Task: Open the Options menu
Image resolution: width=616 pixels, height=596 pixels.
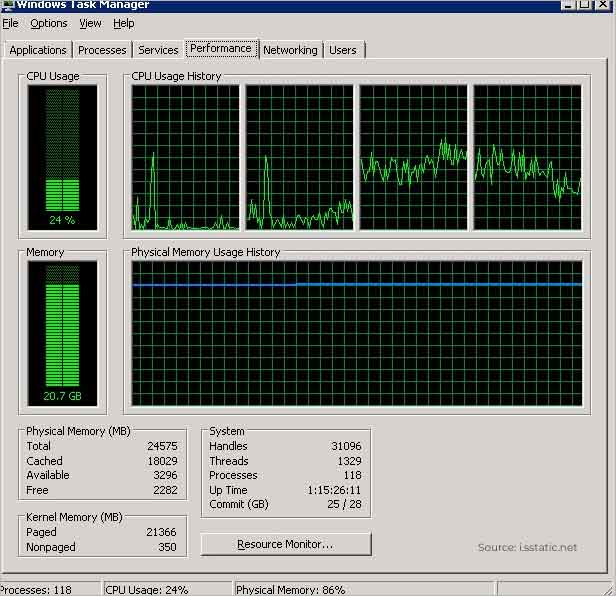Action: [x=49, y=24]
